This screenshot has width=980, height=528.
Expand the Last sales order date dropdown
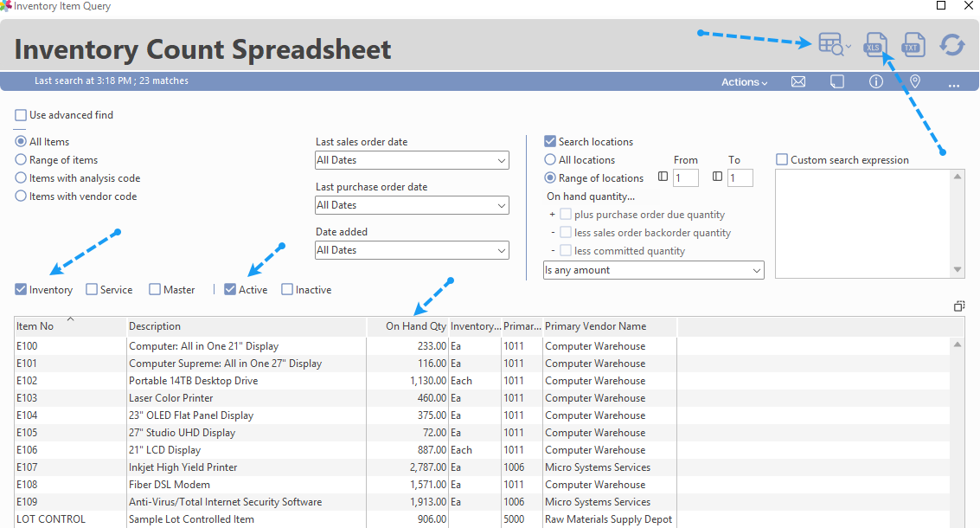click(x=412, y=160)
